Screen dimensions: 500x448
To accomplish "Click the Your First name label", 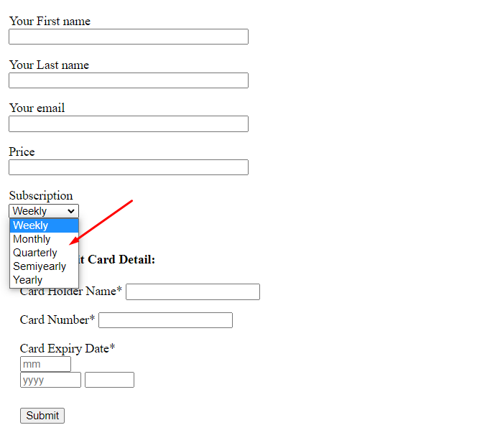I will click(50, 22).
